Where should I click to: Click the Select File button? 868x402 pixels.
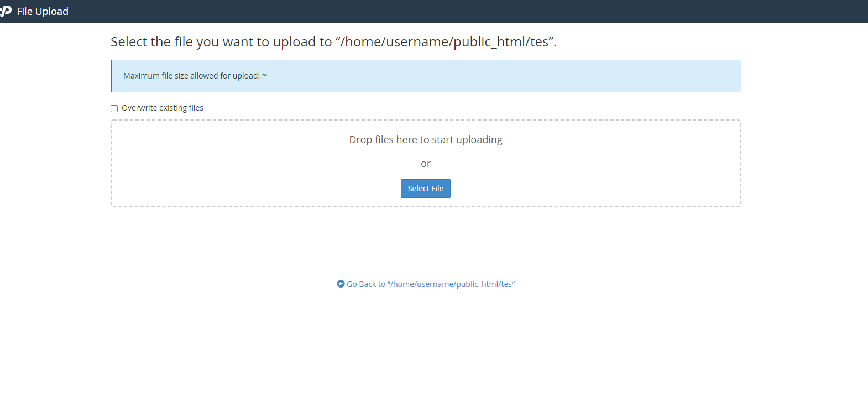(425, 189)
